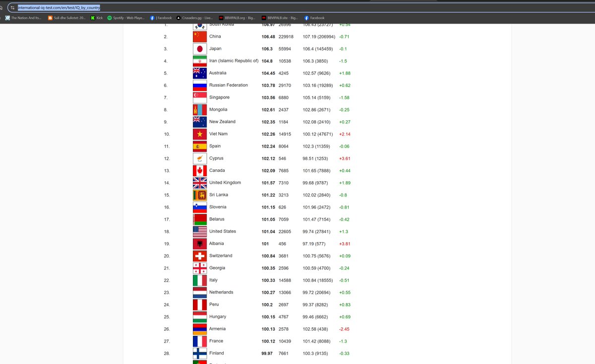
Task: Click Spain's previous score 102.3 (11359)
Action: tap(316, 146)
